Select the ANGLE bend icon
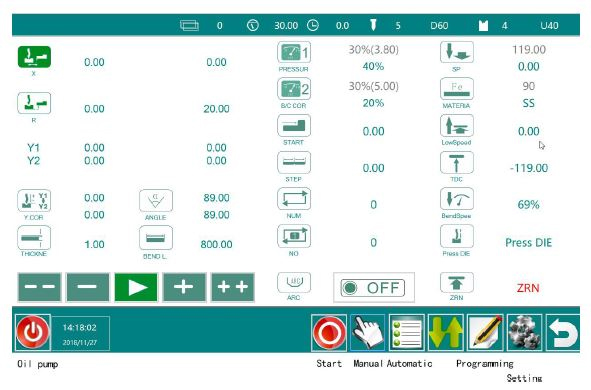Image resolution: width=591 pixels, height=390 pixels. 156,200
